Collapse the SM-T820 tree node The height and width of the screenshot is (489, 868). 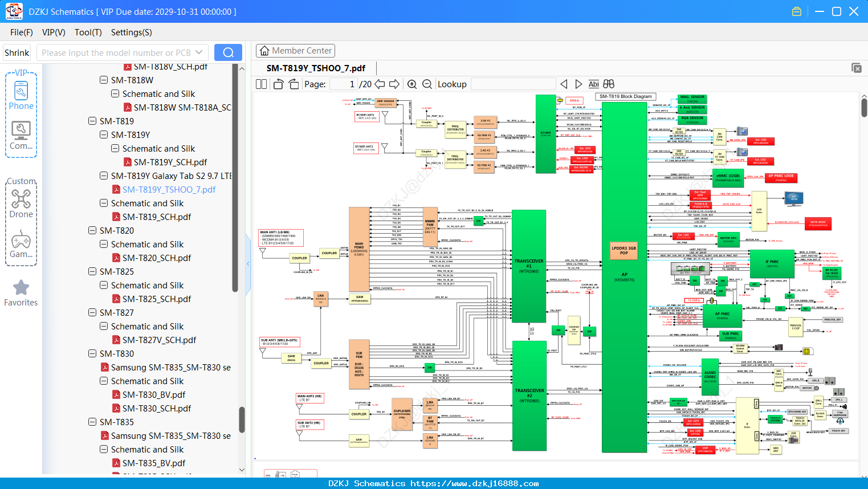point(92,230)
